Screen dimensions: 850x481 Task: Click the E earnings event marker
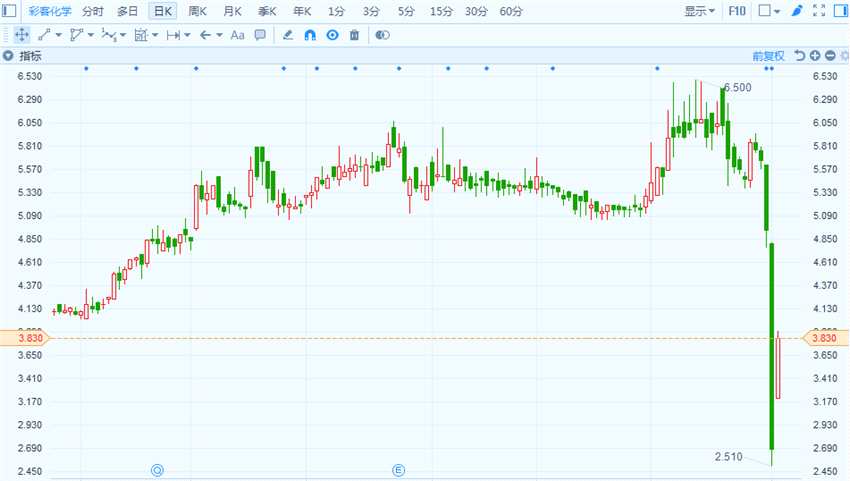[x=398, y=470]
